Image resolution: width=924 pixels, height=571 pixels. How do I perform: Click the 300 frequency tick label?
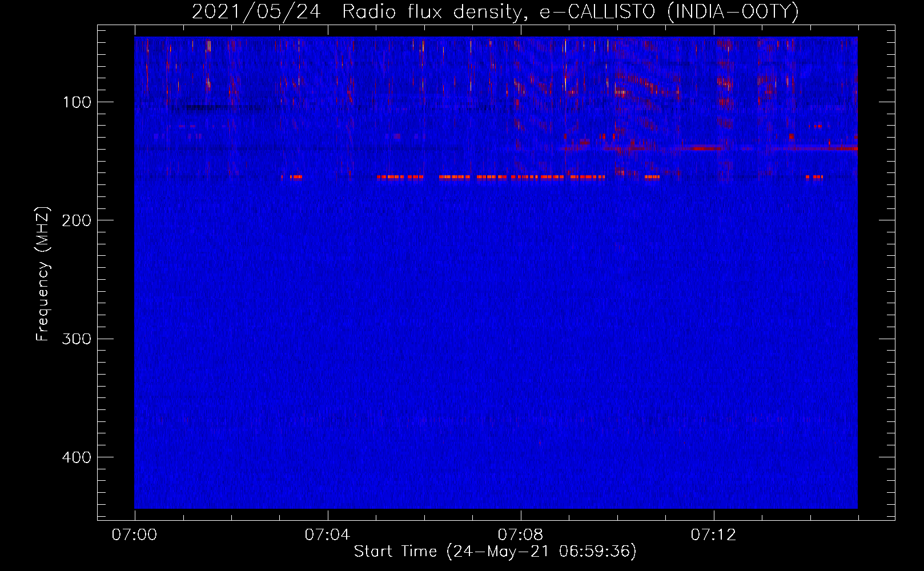tap(76, 339)
